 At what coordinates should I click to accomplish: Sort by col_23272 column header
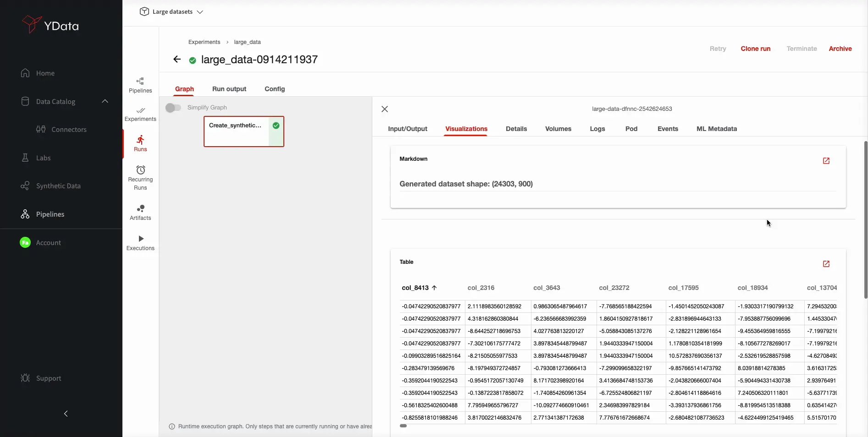click(x=614, y=288)
